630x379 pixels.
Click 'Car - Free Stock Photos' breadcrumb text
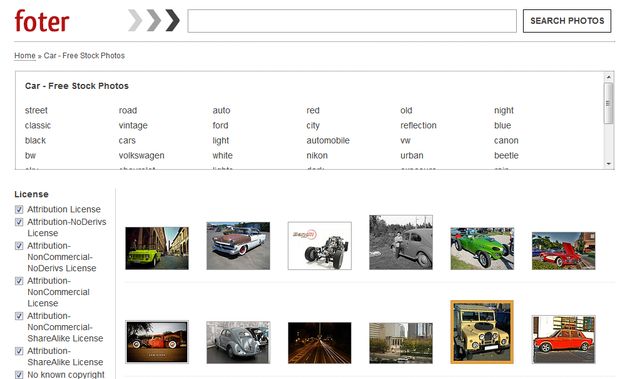(84, 55)
